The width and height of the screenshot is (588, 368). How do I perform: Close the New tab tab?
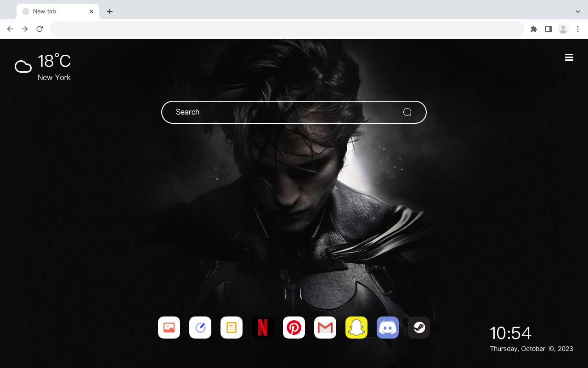(91, 11)
